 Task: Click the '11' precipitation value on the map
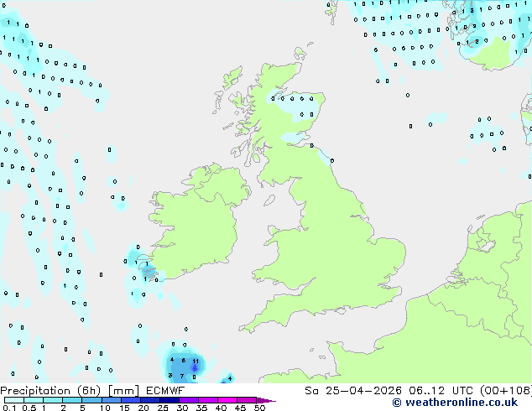pyautogui.click(x=196, y=362)
